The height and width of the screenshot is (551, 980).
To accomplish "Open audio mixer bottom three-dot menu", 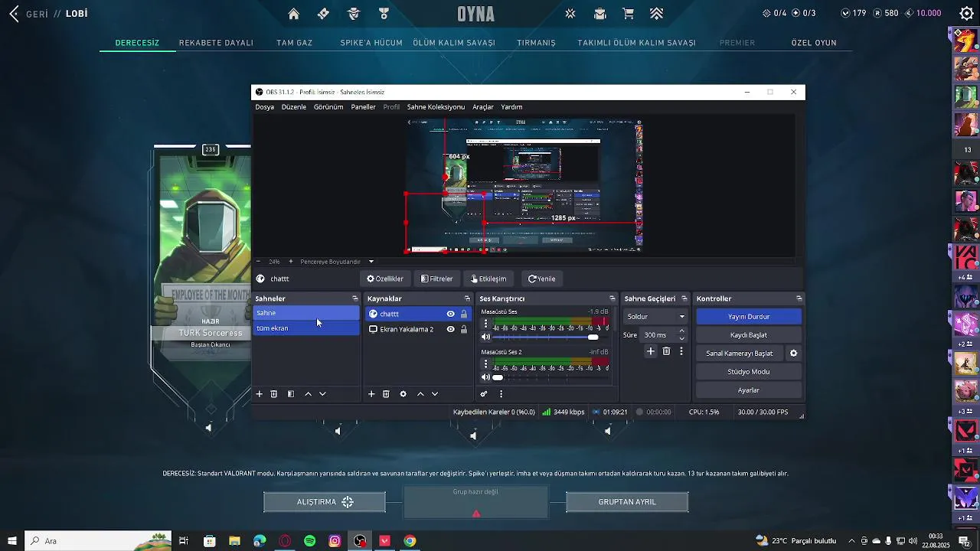I will 501,394.
